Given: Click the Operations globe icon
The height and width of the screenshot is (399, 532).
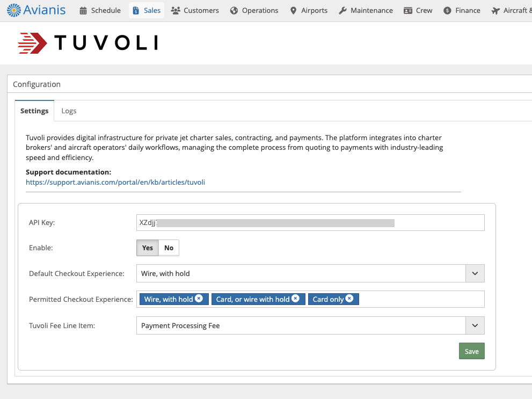Looking at the screenshot, I should coord(234,11).
